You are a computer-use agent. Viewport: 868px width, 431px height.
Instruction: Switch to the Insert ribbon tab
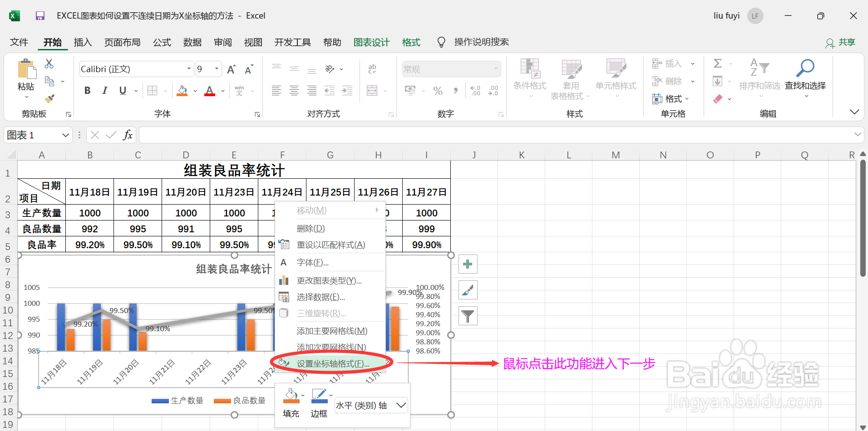pyautogui.click(x=83, y=42)
